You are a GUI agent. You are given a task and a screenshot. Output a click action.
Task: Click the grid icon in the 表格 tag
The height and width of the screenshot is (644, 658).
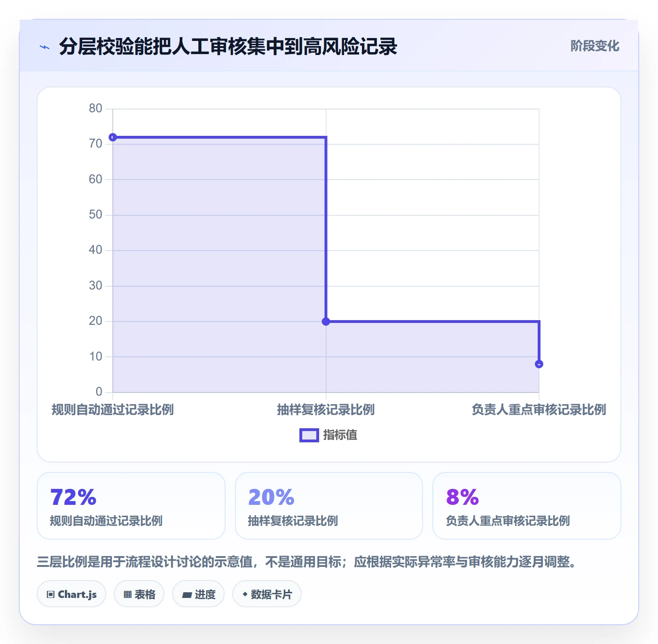click(127, 595)
